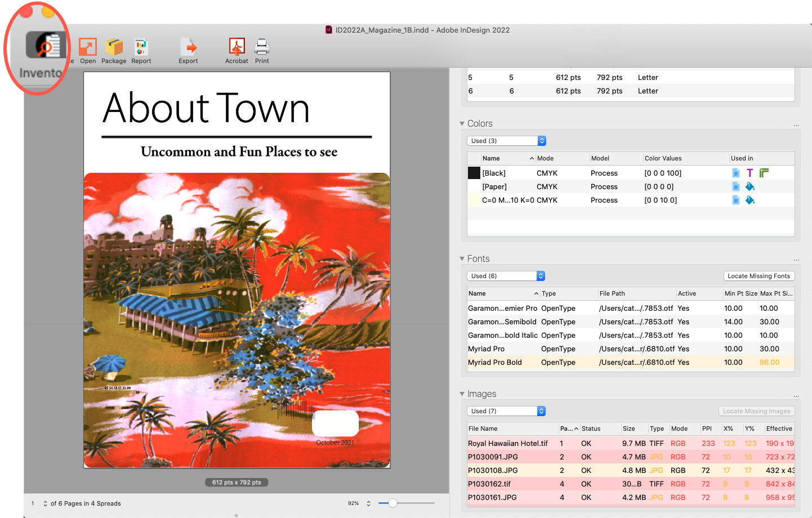The width and height of the screenshot is (812, 518).
Task: Open the Fonts 'Used (6)' dropdown
Action: pos(506,276)
